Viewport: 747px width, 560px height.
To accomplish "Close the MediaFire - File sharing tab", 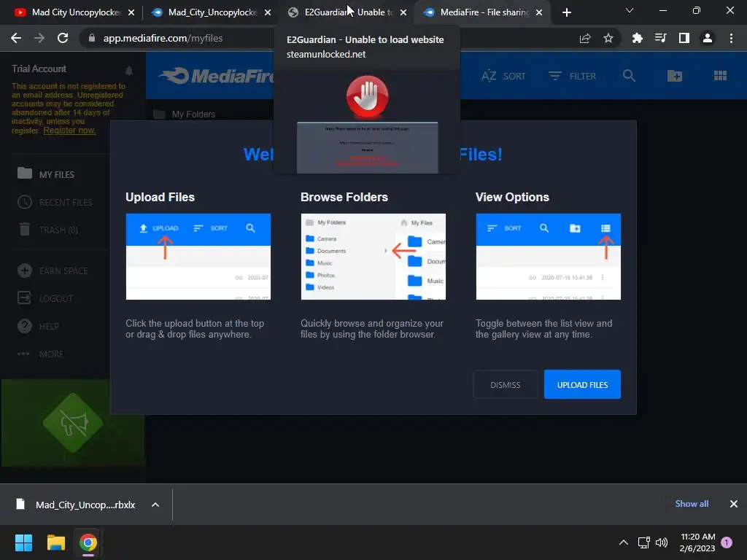I will coord(539,12).
